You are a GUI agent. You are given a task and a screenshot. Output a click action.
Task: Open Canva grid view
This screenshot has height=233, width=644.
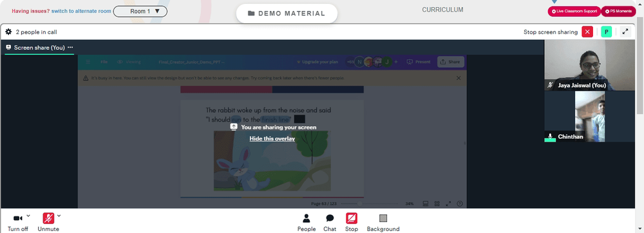(437, 203)
